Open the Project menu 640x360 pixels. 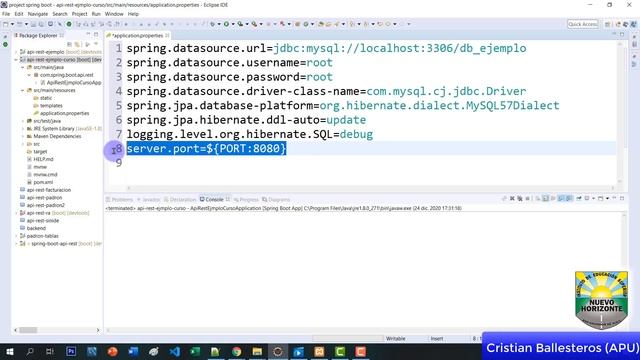[x=79, y=14]
